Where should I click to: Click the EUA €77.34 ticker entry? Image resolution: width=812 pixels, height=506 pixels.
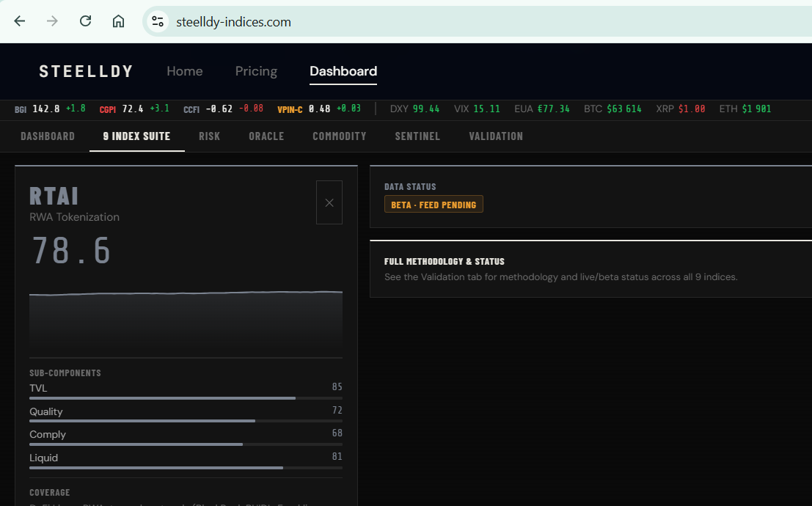coord(542,109)
